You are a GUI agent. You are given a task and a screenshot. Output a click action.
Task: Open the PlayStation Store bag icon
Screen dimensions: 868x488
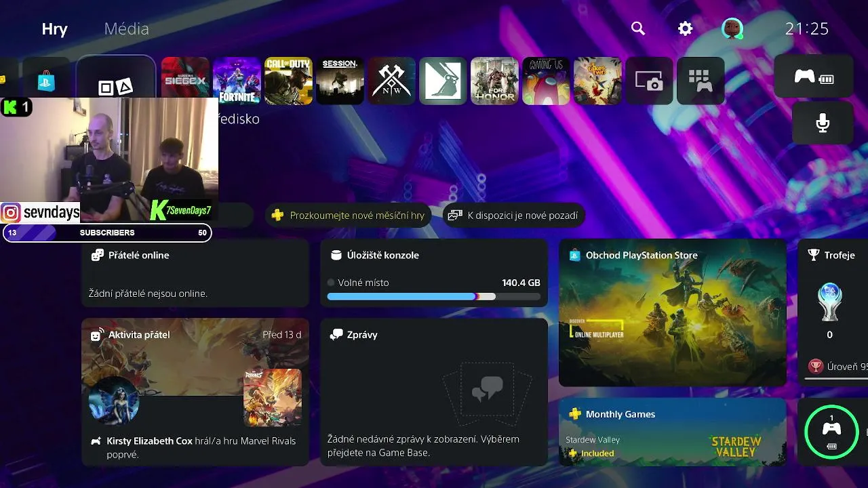tap(46, 81)
